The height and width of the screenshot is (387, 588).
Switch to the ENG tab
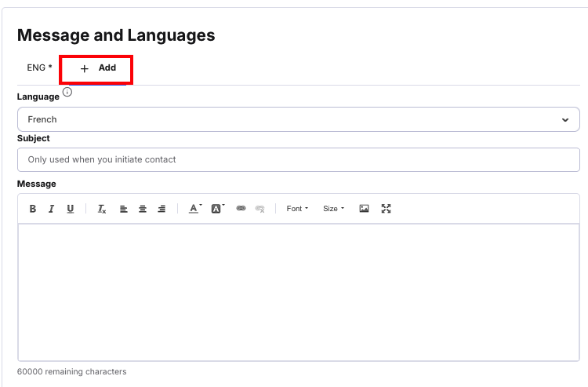point(39,68)
